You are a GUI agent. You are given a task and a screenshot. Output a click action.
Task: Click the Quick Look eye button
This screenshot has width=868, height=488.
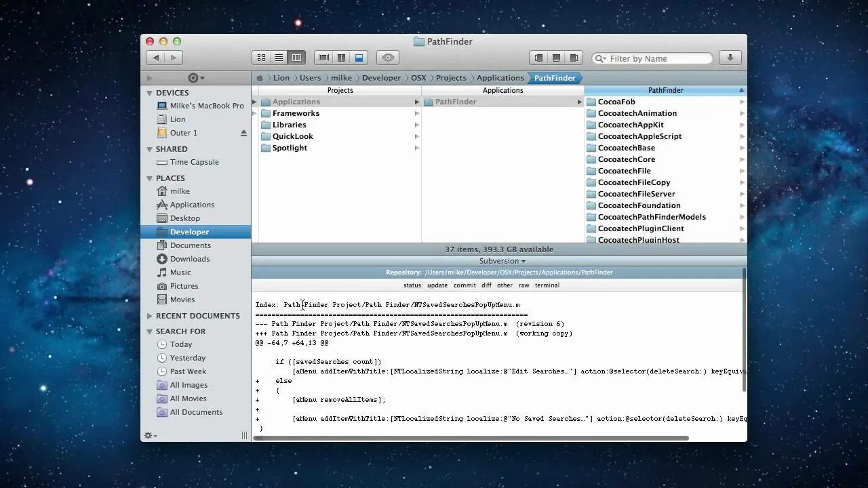click(388, 58)
